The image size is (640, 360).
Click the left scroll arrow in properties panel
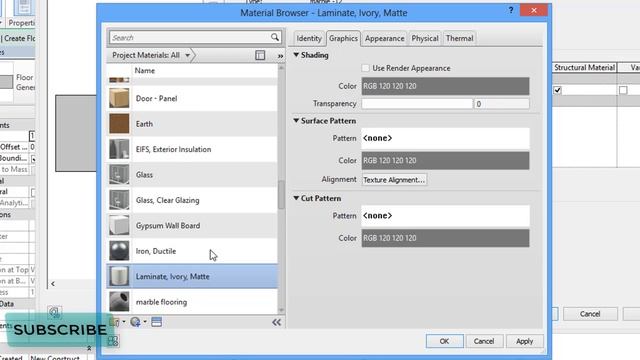tap(53, 284)
